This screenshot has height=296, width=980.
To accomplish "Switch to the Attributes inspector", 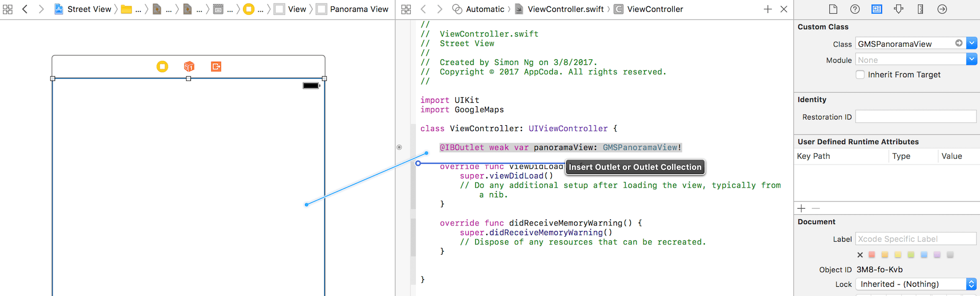I will tap(899, 9).
